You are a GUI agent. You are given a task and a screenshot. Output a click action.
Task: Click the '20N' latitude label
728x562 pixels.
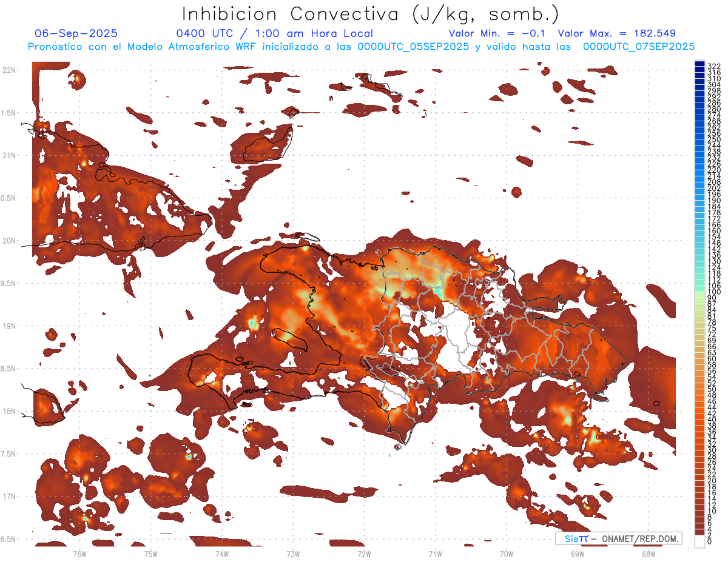point(10,241)
